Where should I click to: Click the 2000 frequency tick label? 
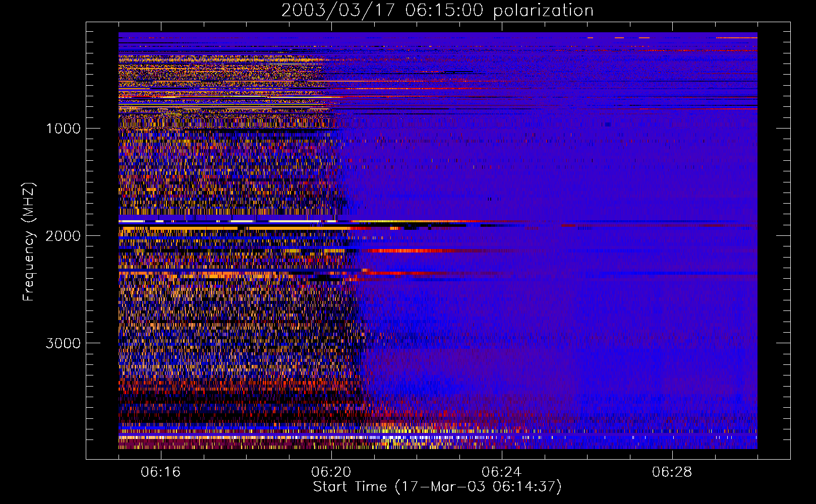[63, 236]
